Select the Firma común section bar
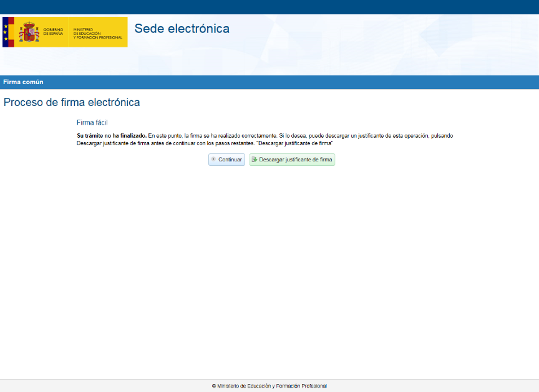Screen dimensions: 539x392 [269, 82]
